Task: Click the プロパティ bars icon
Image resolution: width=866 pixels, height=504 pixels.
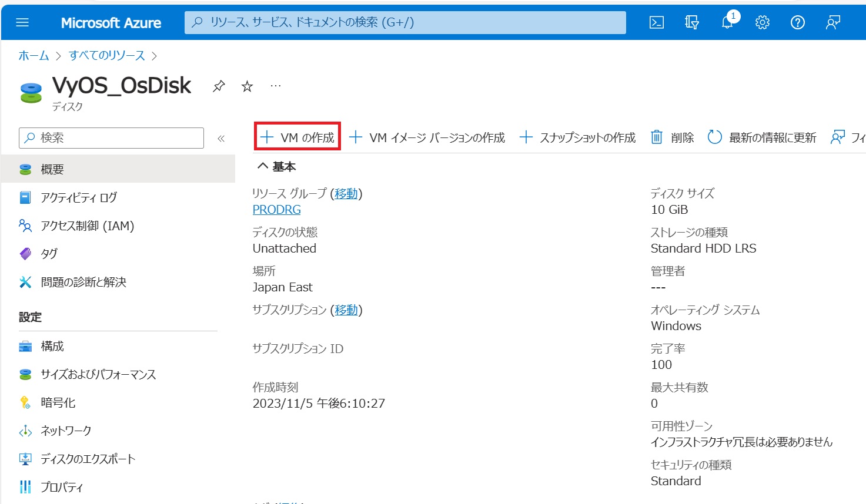Action: pyautogui.click(x=25, y=487)
